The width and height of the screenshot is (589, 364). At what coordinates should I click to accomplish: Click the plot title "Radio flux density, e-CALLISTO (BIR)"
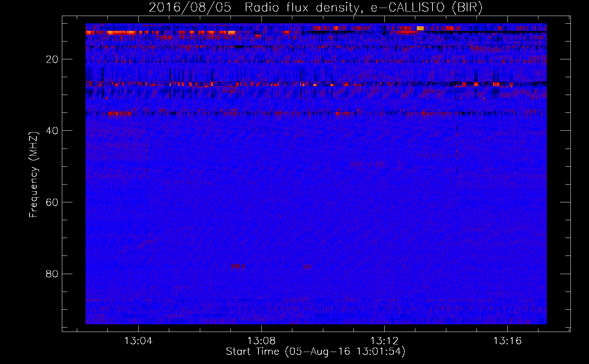(363, 7)
